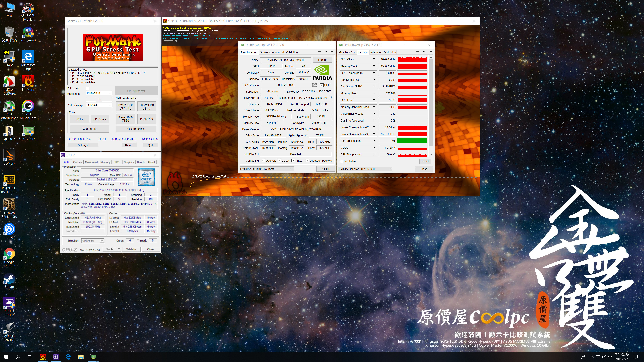This screenshot has height=362, width=644.
Task: Open Windows Start menu
Action: [6, 357]
